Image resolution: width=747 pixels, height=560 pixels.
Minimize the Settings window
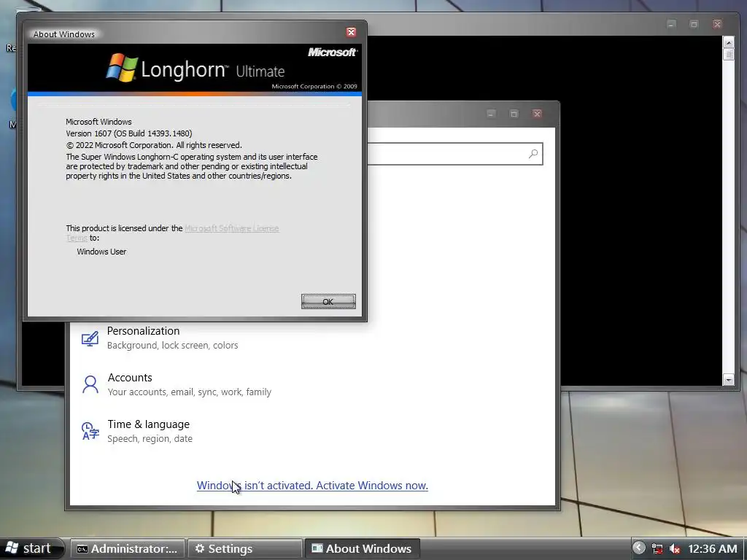pyautogui.click(x=491, y=114)
